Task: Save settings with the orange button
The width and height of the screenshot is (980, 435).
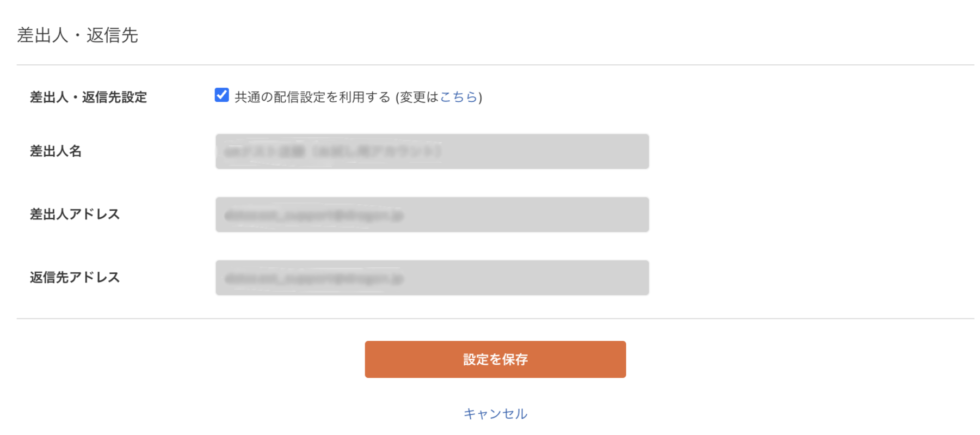Action: point(495,359)
